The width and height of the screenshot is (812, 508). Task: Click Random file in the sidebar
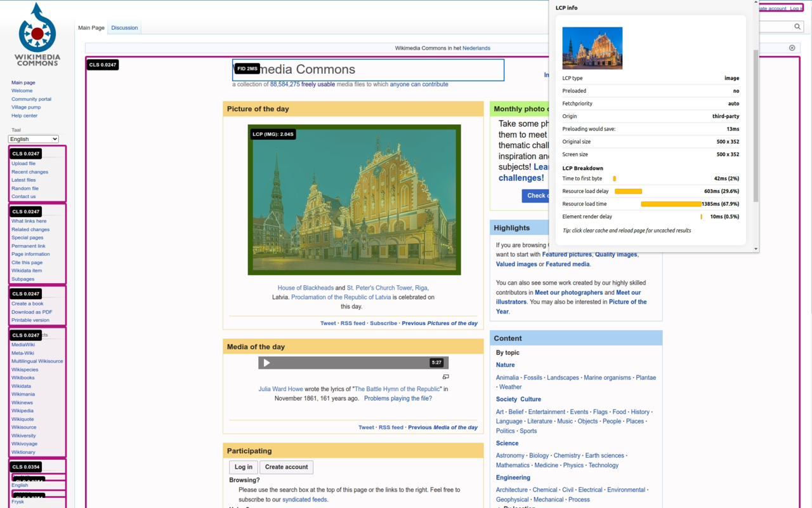click(x=25, y=188)
